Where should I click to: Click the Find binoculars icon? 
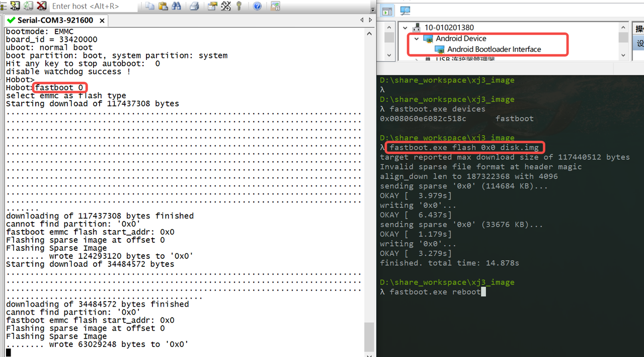[x=177, y=6]
